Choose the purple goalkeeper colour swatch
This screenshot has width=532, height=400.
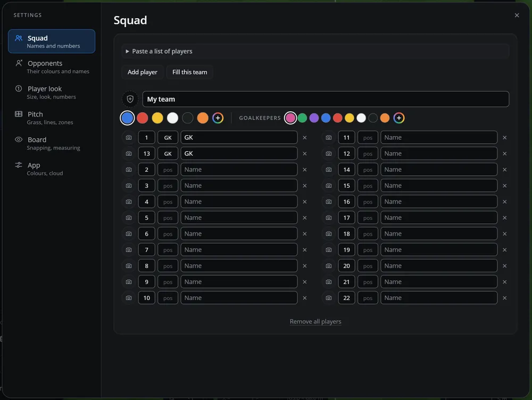point(314,118)
